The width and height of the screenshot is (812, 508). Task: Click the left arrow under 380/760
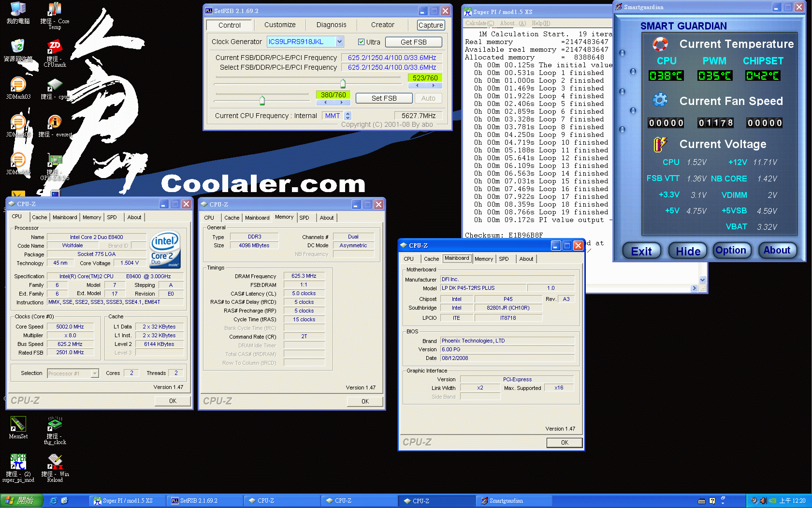click(325, 103)
